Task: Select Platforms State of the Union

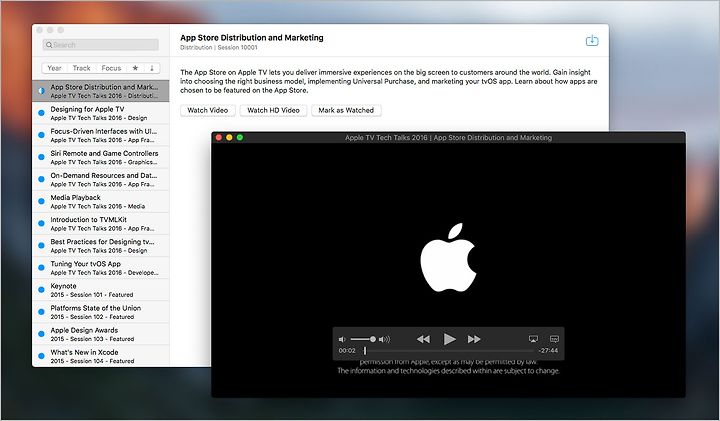Action: 101,312
